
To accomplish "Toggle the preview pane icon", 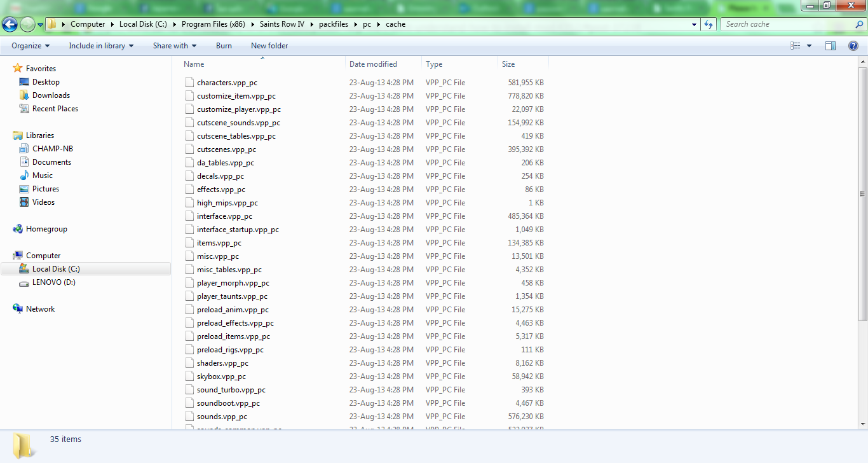I will [x=831, y=46].
